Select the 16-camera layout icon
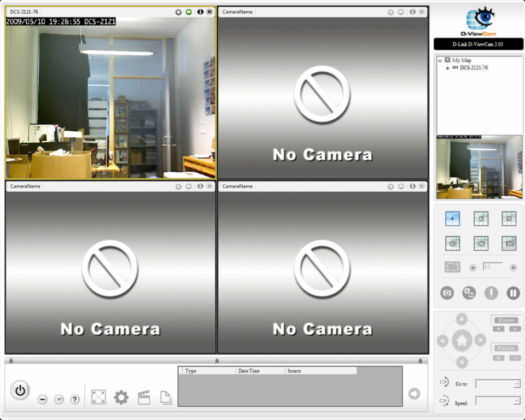This screenshot has height=420, width=525. pyautogui.click(x=481, y=243)
